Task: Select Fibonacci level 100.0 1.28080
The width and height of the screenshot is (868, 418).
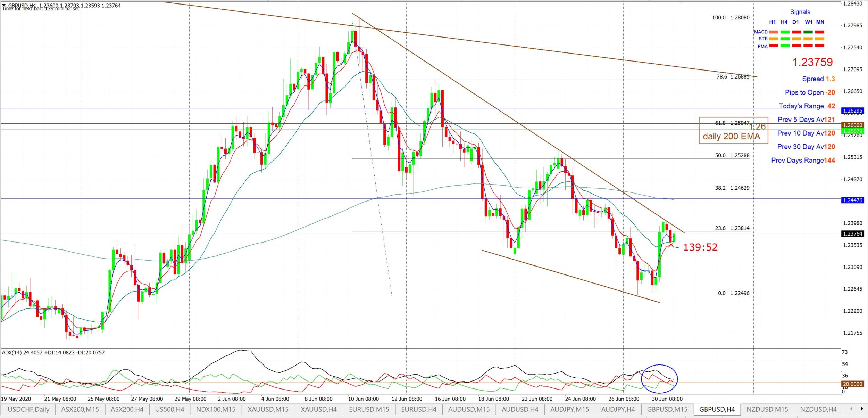Action: [731, 17]
